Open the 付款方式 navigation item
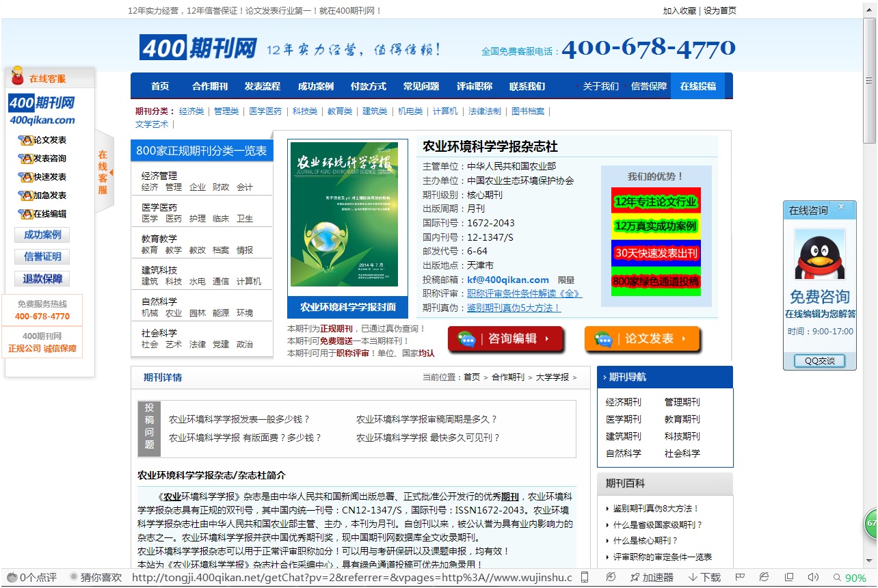The image size is (878, 588). 369,87
